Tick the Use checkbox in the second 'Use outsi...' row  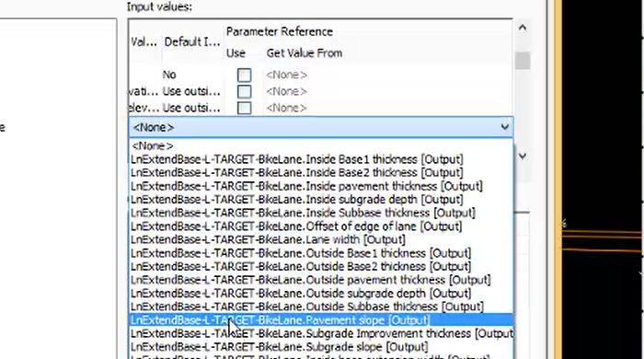click(x=244, y=108)
